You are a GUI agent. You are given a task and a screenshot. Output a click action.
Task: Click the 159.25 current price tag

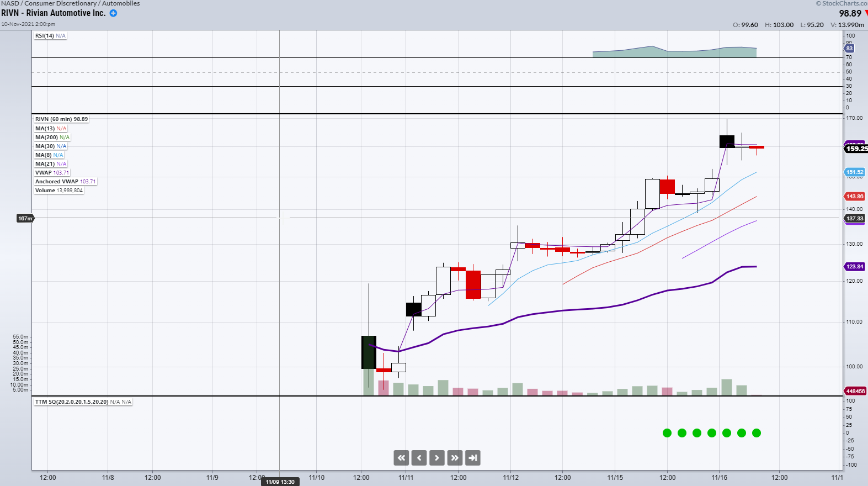click(x=856, y=149)
